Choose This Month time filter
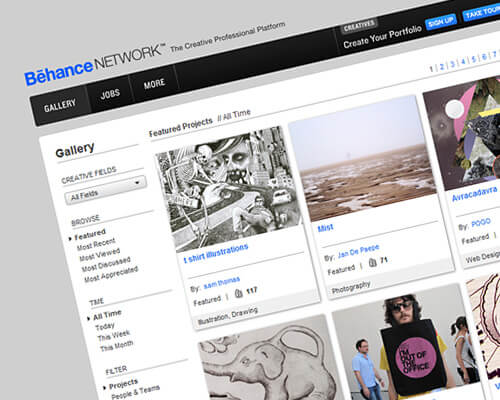Viewport: 500px width, 400px height. pyautogui.click(x=117, y=346)
